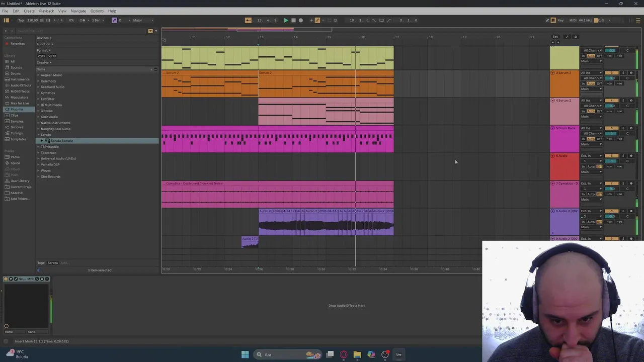Screen dimensions: 644x362
Task: Solo the 6 Audio track
Action: pyautogui.click(x=623, y=156)
